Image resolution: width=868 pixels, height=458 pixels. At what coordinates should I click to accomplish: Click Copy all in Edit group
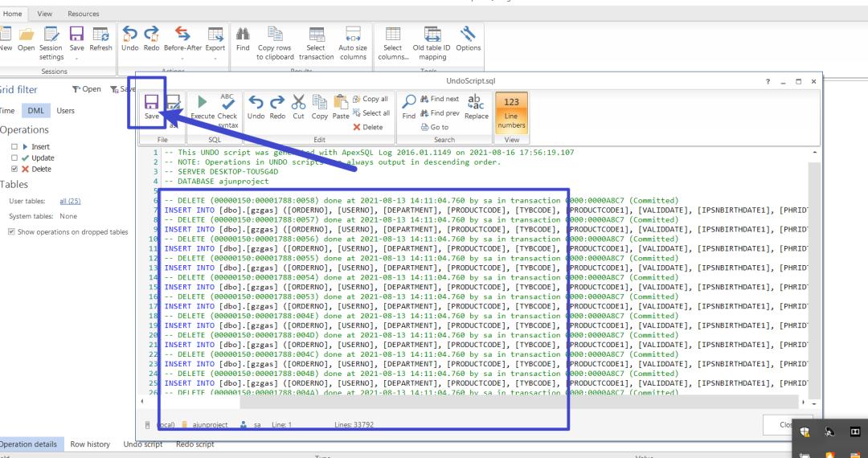371,99
